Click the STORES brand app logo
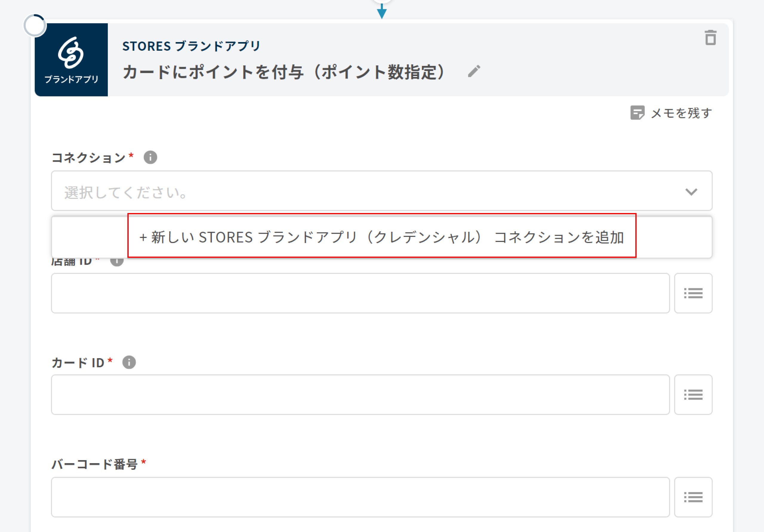 [71, 60]
